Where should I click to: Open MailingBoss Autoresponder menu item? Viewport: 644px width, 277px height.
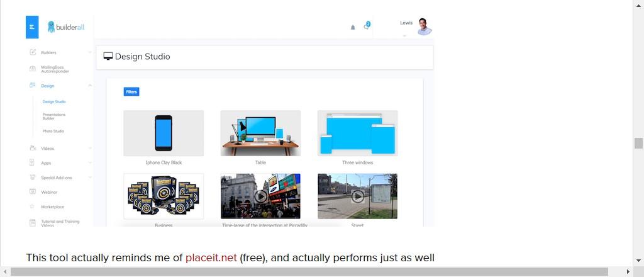tap(55, 69)
